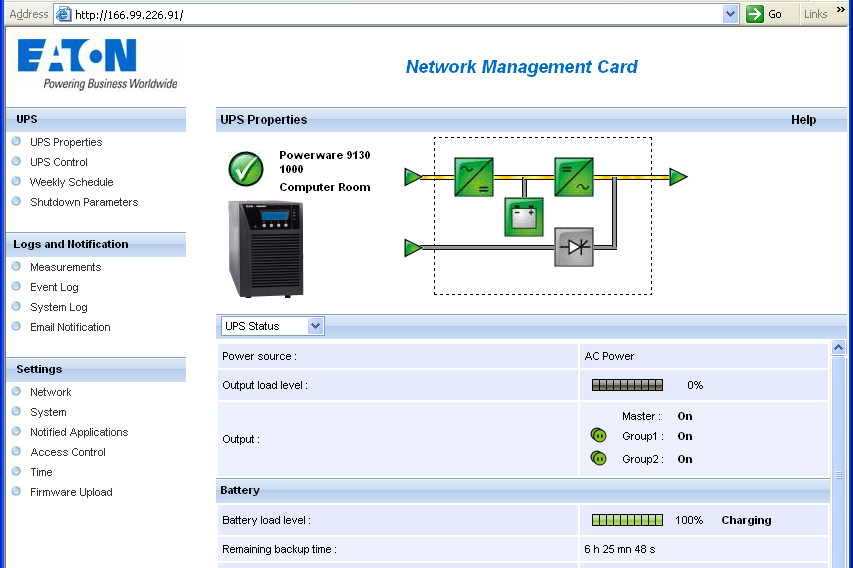Open the UPS Status dropdown

pos(273,326)
